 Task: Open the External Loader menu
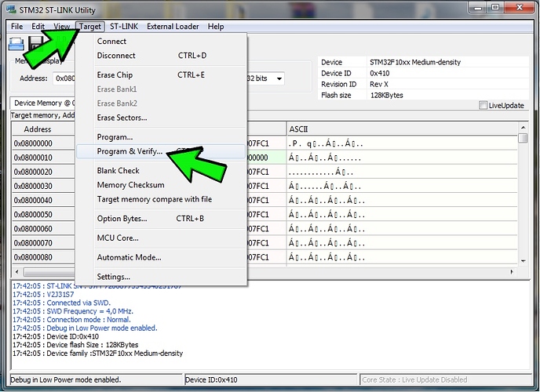click(x=173, y=27)
